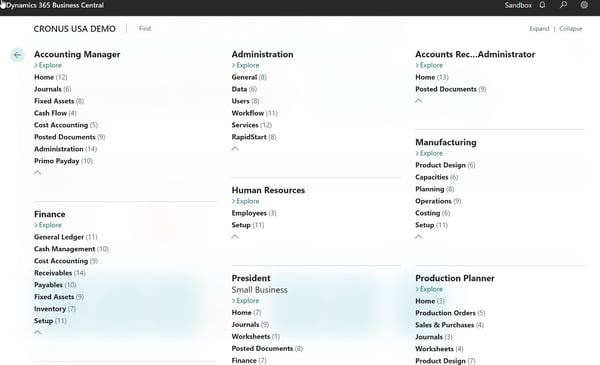Collapse the Human Resources section caret
Viewport: 600px width, 365px height.
pyautogui.click(x=235, y=236)
